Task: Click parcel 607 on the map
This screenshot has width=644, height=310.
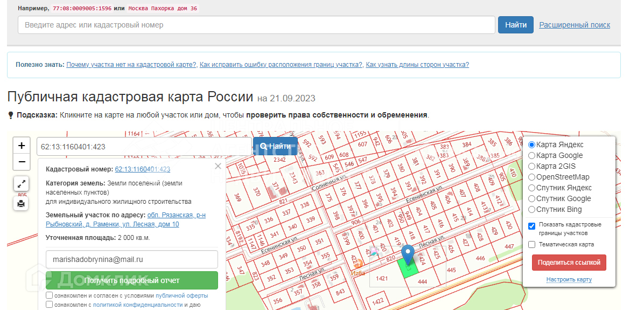Action: [362, 144]
